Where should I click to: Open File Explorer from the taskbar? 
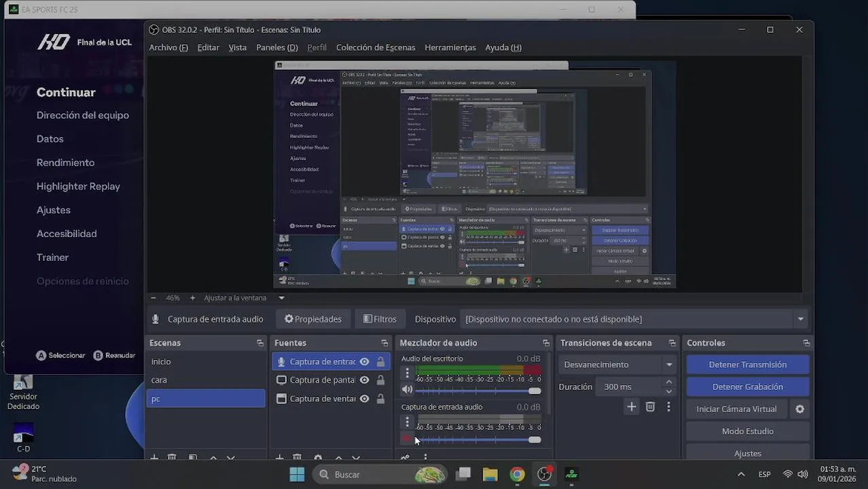[490, 474]
